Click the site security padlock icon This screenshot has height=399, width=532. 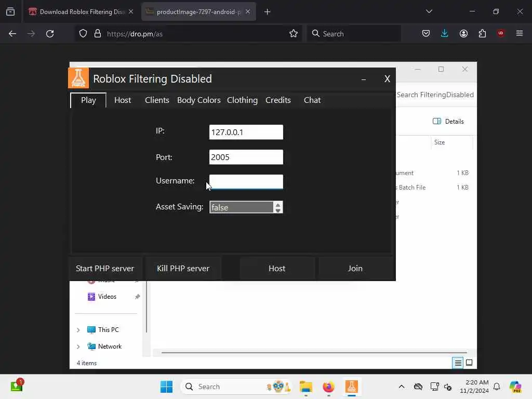(98, 34)
